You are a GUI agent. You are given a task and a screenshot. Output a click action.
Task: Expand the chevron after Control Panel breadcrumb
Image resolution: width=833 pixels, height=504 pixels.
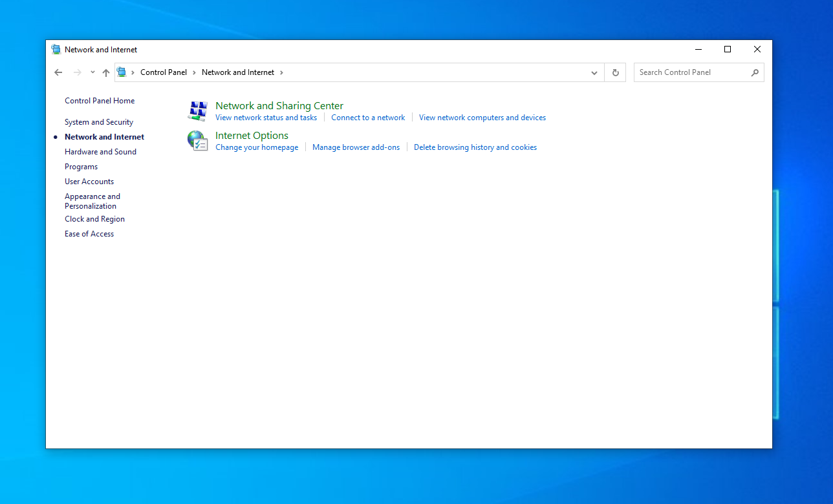click(194, 72)
